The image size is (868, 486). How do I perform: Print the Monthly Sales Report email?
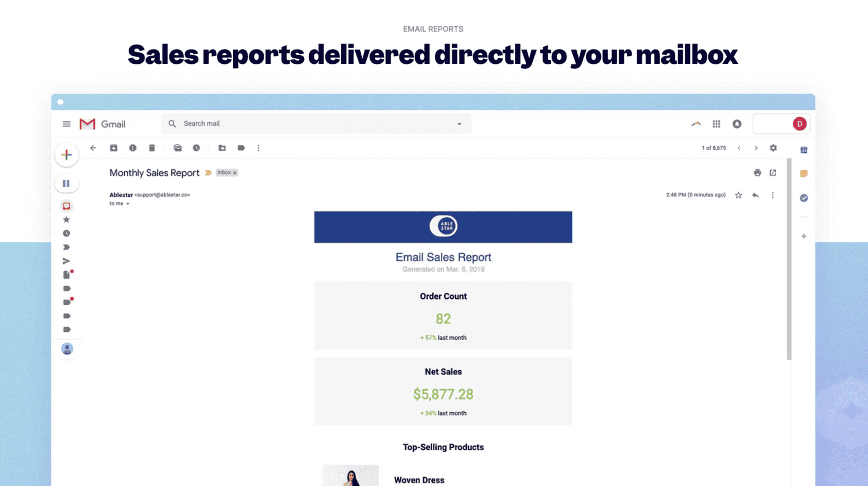[x=758, y=173]
